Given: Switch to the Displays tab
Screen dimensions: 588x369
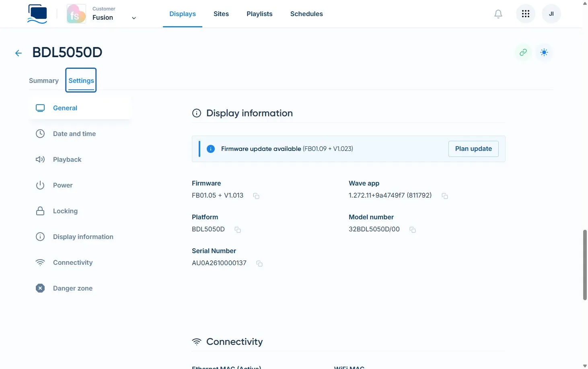Looking at the screenshot, I should tap(183, 14).
